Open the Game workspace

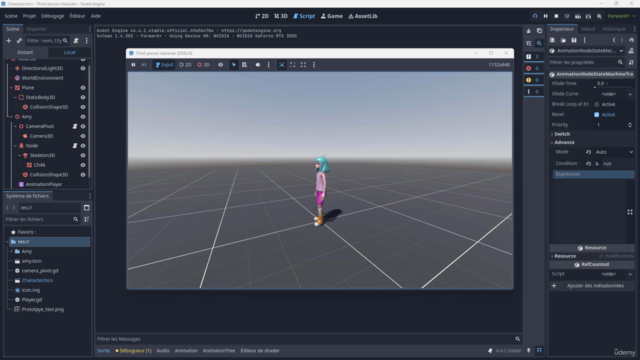(x=331, y=16)
